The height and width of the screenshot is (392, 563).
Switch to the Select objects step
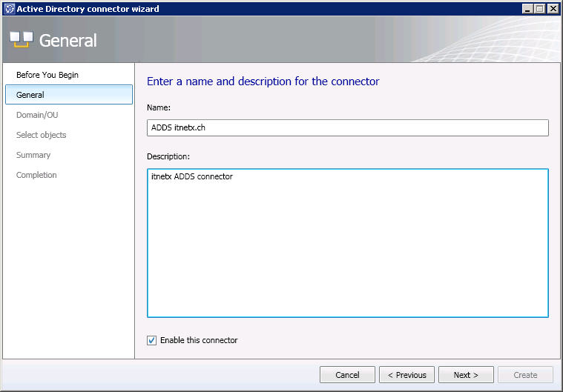coord(42,135)
